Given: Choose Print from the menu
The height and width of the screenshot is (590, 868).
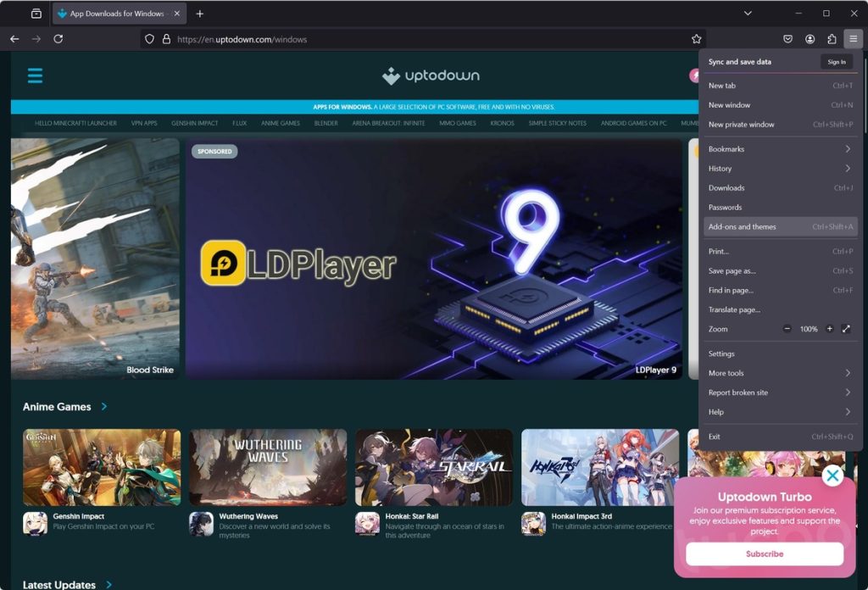Looking at the screenshot, I should coord(780,251).
